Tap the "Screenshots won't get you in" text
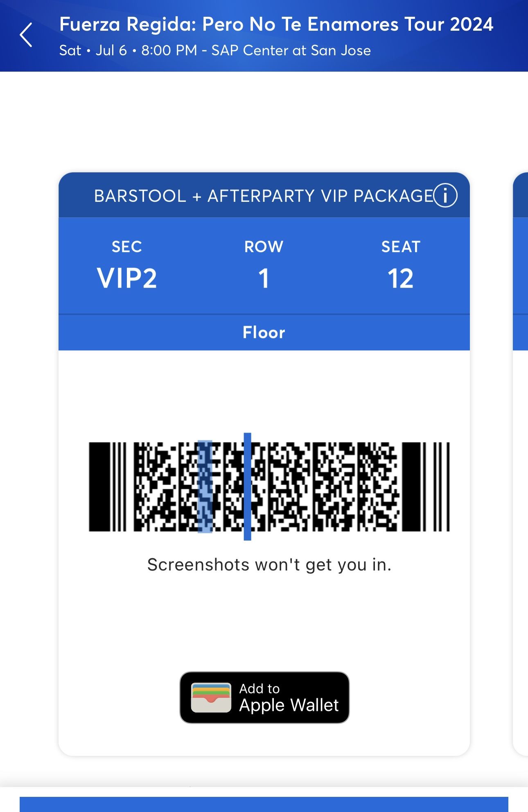 coord(269,565)
